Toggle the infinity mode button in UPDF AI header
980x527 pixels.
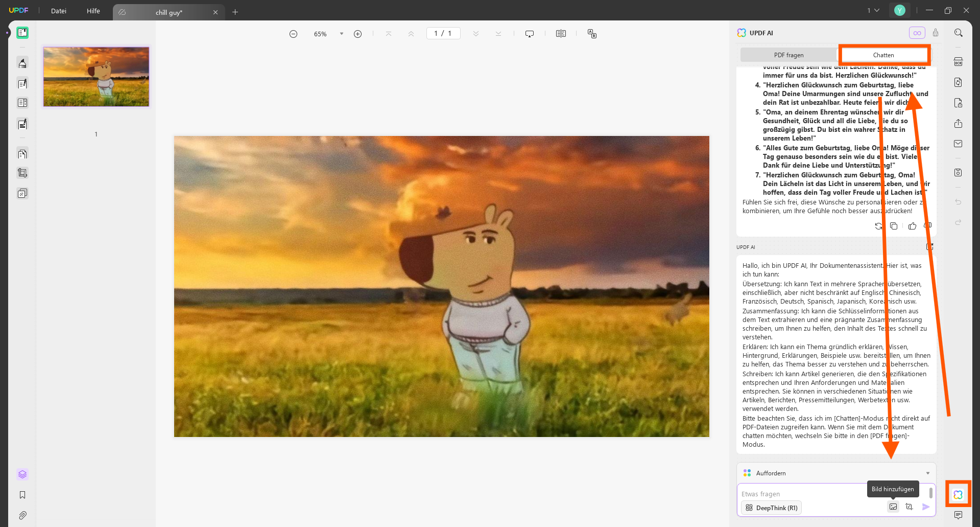(917, 33)
